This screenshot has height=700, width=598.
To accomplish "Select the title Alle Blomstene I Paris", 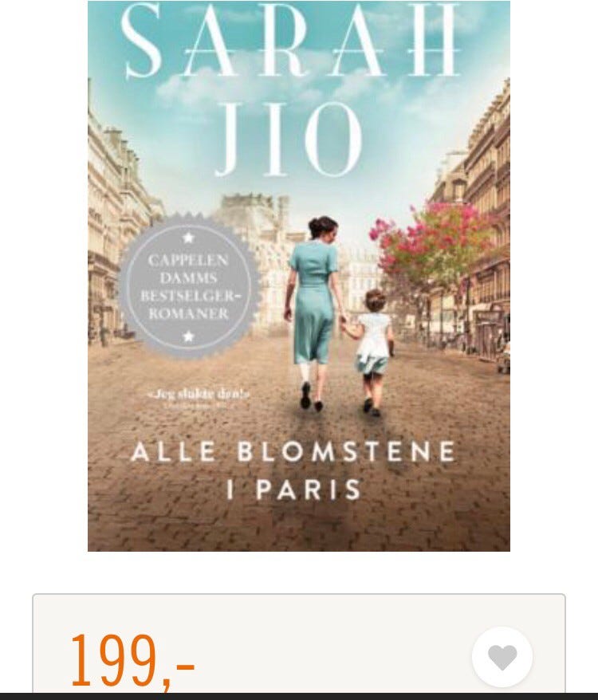I will pyautogui.click(x=293, y=470).
